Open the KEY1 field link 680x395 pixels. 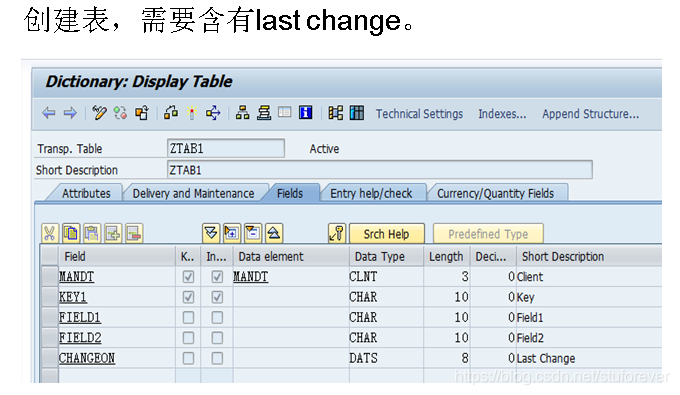(x=73, y=297)
